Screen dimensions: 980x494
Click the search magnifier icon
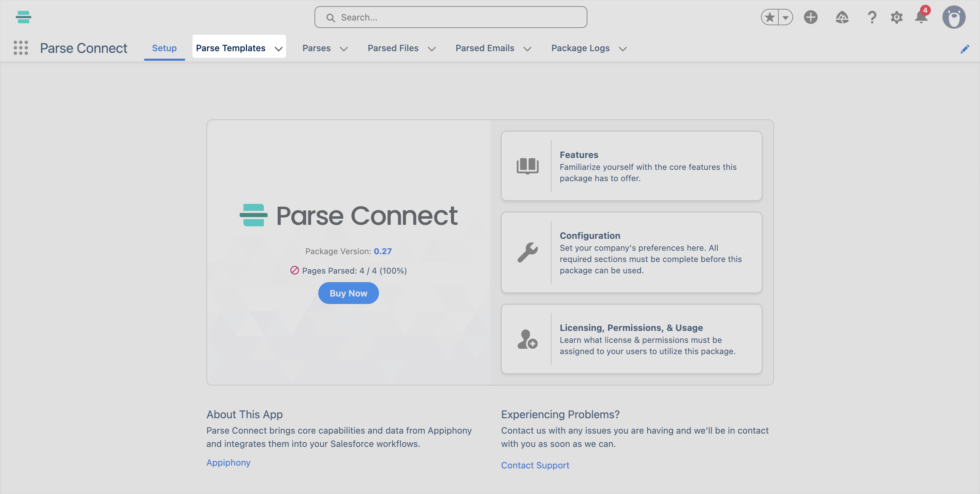331,17
